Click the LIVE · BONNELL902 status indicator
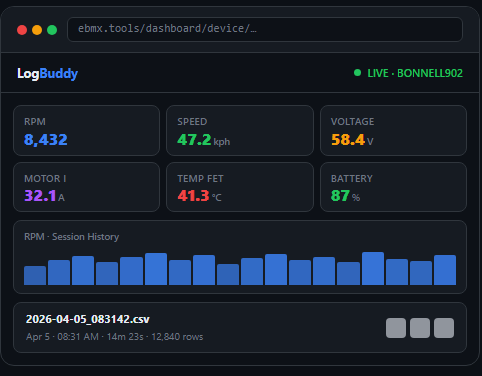The image size is (482, 376). (x=408, y=73)
